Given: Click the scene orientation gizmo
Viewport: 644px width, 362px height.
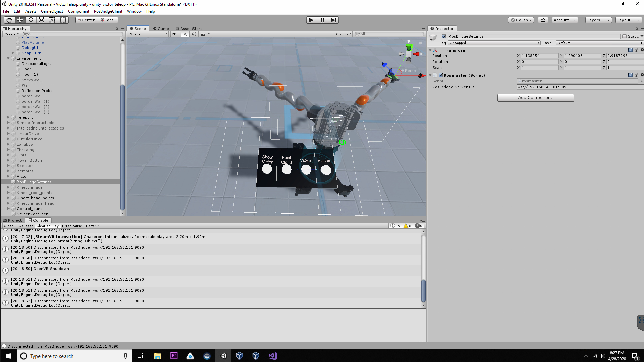Looking at the screenshot, I should coord(409,53).
